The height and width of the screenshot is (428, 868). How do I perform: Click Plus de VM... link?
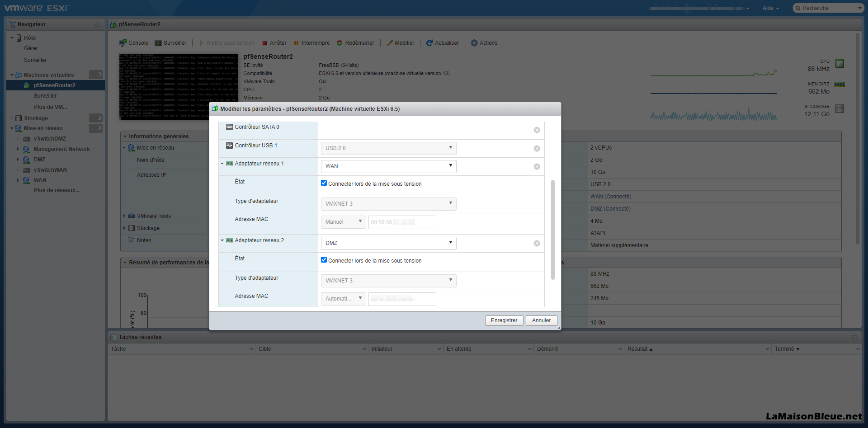pos(51,107)
